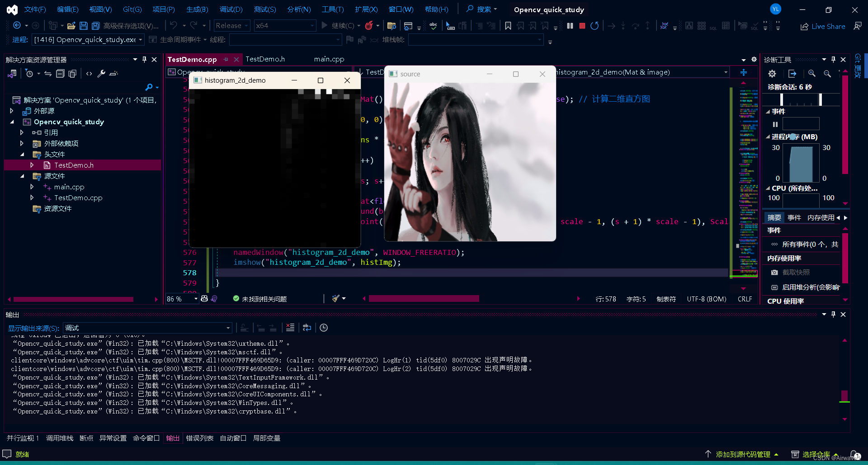Zoom in on the diagnostic timeline
This screenshot has width=868, height=465.
(812, 74)
